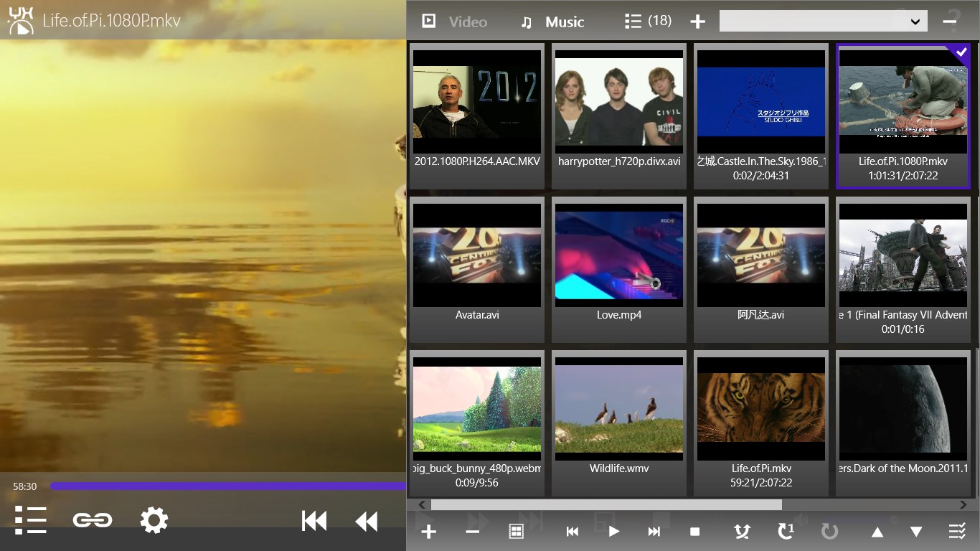
Task: Click the 0:01/0:16 duration text
Action: 903,329
